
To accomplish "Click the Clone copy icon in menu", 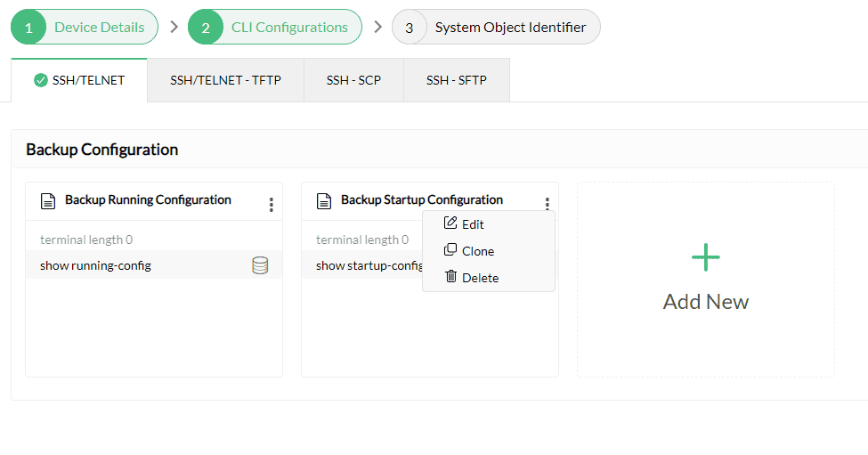I will (450, 250).
